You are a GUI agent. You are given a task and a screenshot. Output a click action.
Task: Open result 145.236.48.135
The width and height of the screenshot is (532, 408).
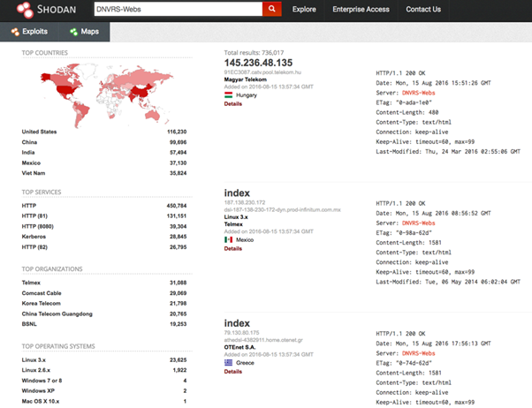[258, 63]
